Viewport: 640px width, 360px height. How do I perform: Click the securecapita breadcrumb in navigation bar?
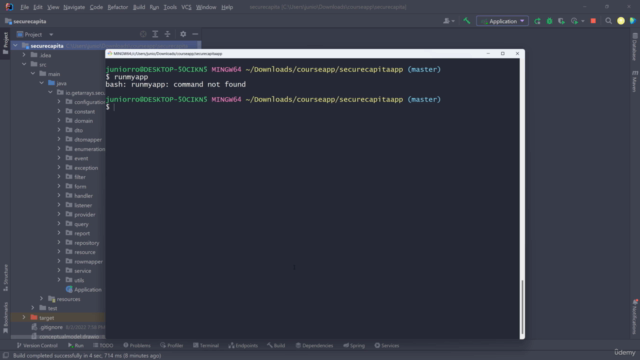(30, 21)
